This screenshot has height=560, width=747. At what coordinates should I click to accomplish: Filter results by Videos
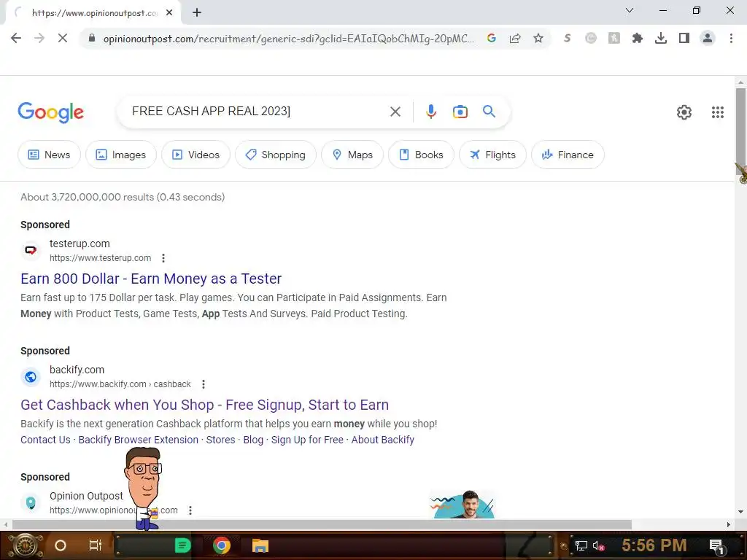196,155
